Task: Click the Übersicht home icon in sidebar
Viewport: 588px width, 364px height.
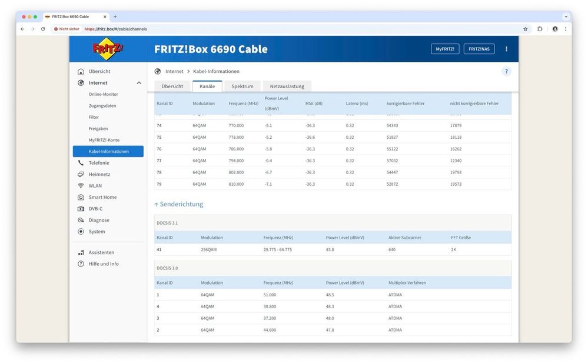Action: coord(81,71)
